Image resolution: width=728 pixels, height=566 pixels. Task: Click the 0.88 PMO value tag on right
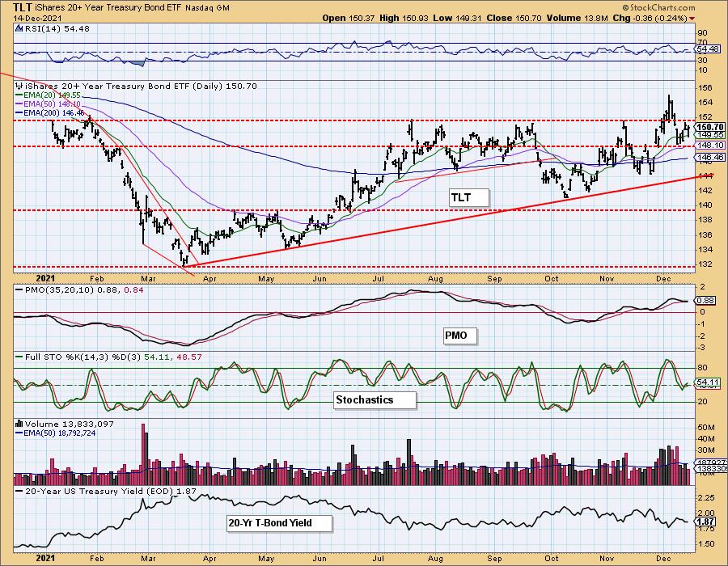coord(705,301)
